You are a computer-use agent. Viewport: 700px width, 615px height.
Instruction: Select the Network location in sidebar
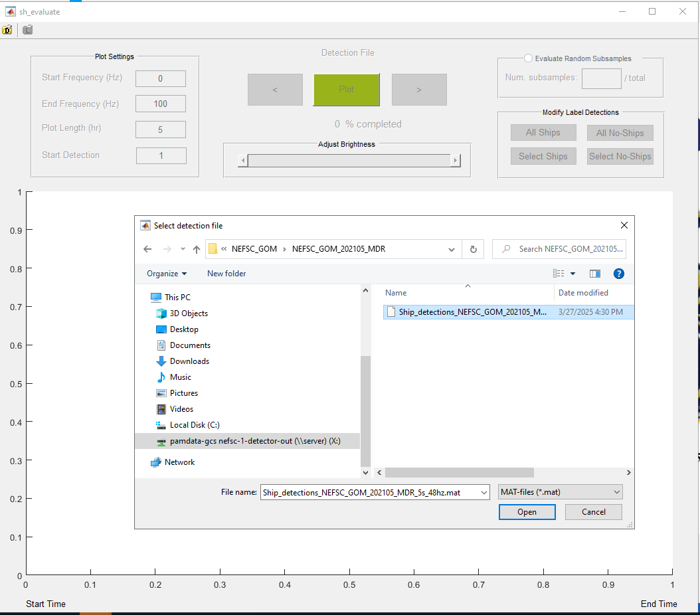[x=179, y=462]
